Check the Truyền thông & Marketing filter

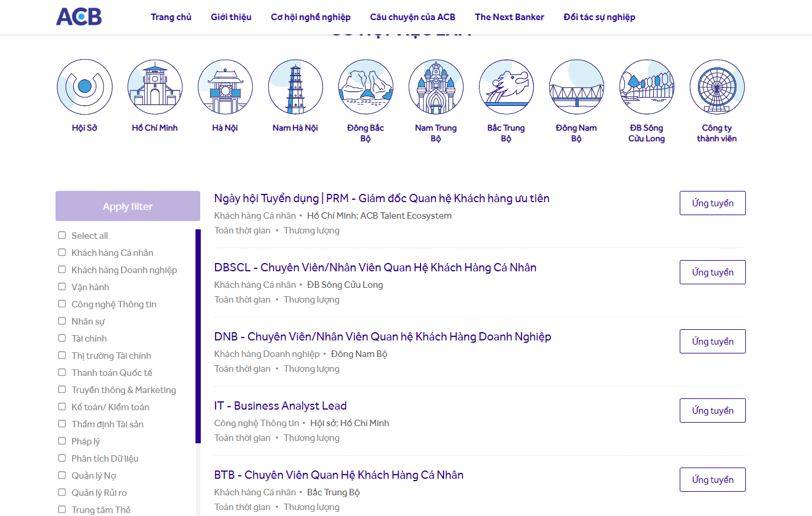(62, 390)
